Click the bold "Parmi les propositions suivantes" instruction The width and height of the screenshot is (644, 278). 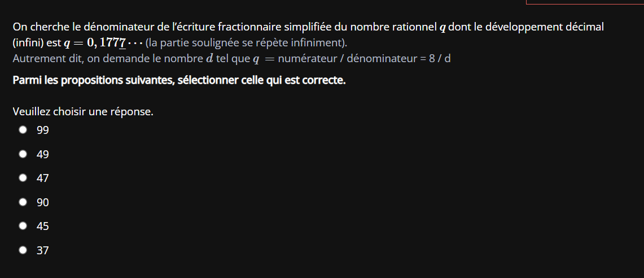[x=179, y=80]
